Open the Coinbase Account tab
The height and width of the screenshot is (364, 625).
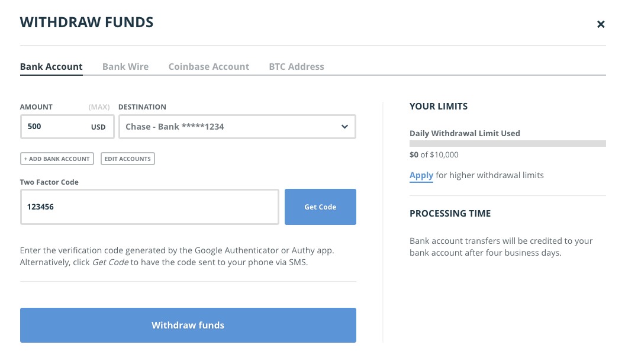pyautogui.click(x=209, y=67)
